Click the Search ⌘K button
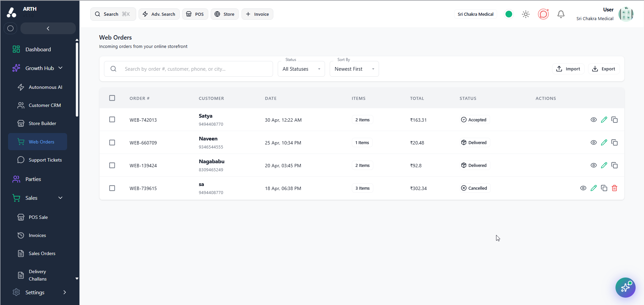This screenshot has height=305, width=644. tap(113, 14)
